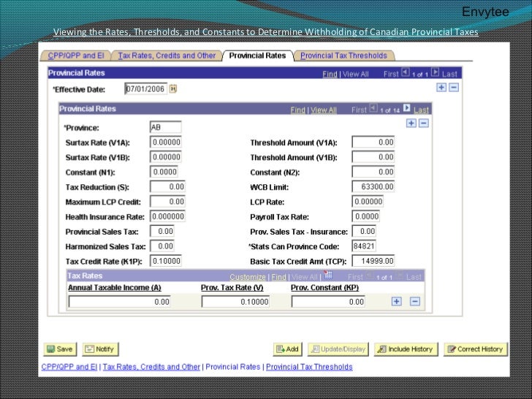Click the Threshold Amount (V1B) field

click(373, 157)
